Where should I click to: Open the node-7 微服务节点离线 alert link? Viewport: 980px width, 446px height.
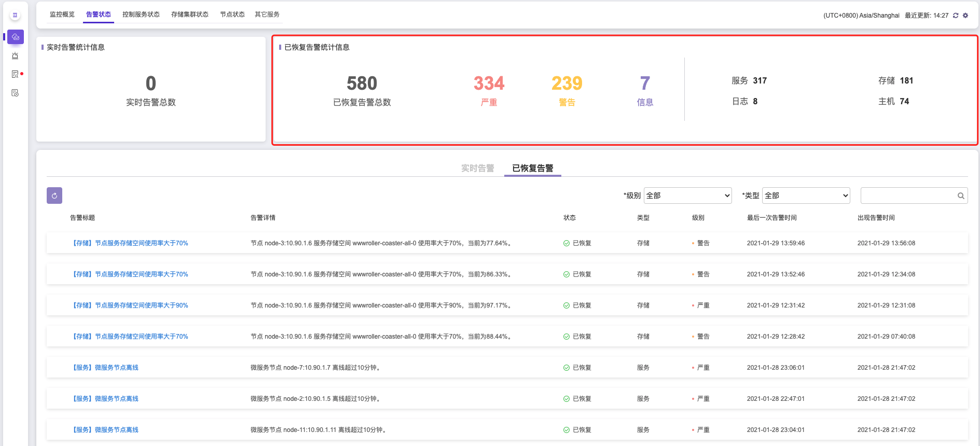[106, 368]
